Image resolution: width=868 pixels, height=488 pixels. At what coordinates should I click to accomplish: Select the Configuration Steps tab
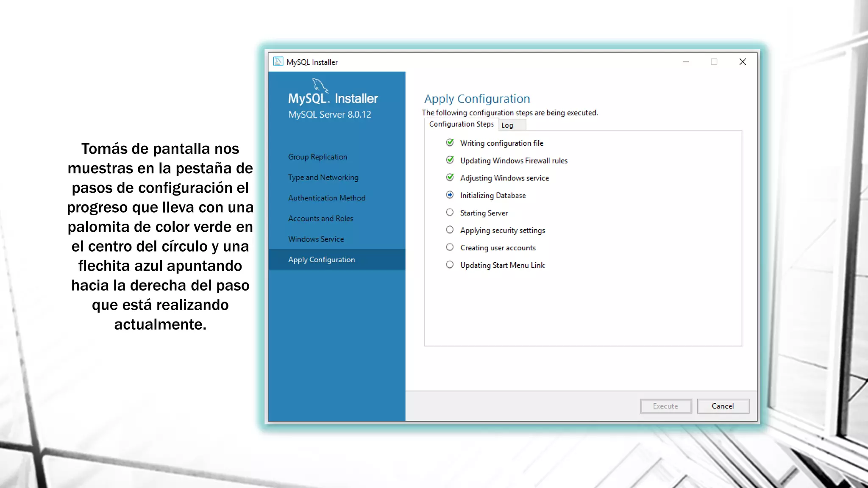click(x=461, y=124)
